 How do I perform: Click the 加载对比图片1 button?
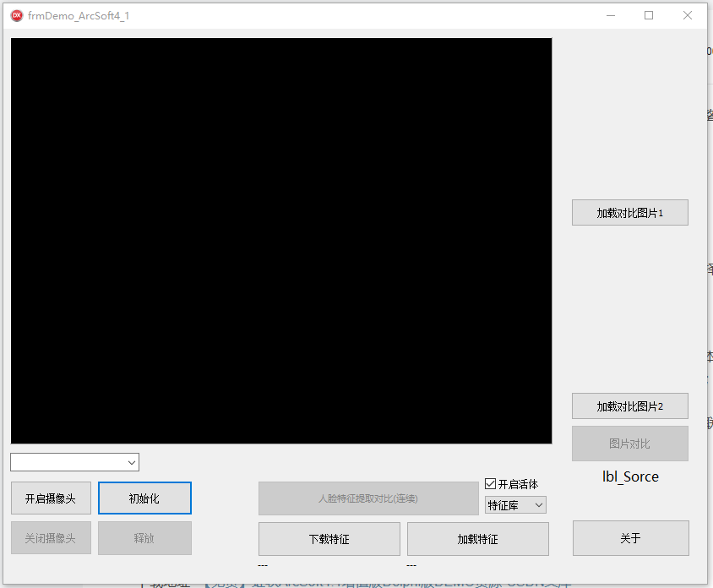pos(629,212)
